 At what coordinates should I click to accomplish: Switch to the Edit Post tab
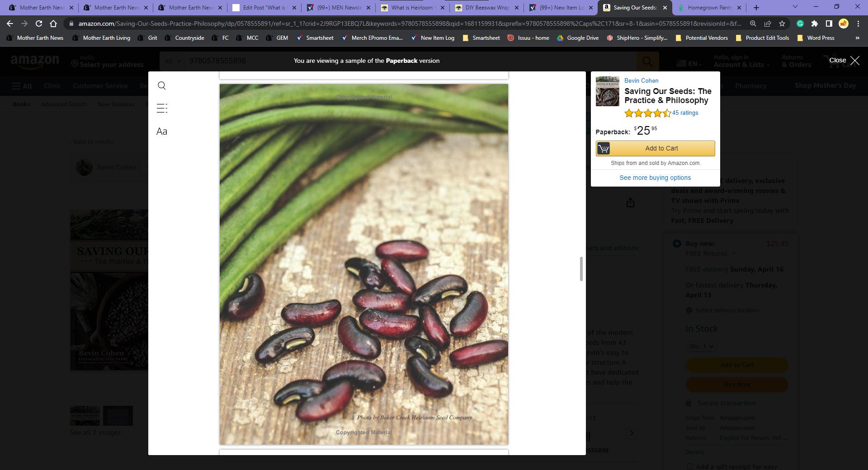264,7
